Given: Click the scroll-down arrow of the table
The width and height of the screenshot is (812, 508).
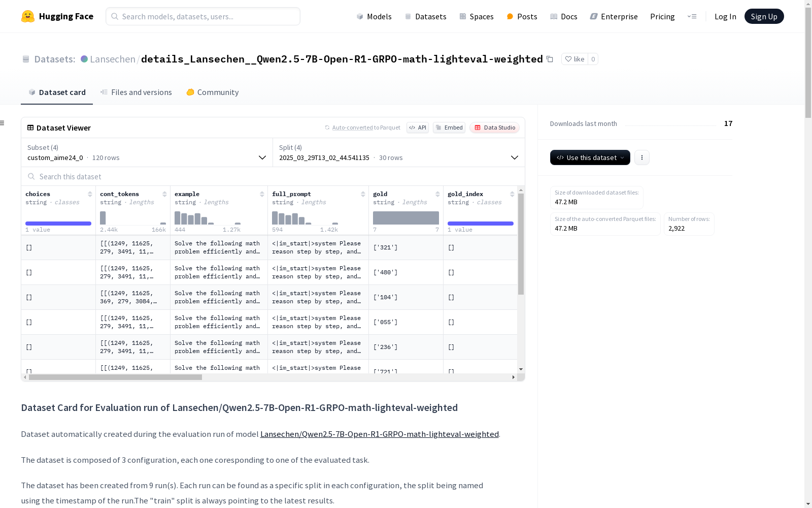Looking at the screenshot, I should (521, 369).
